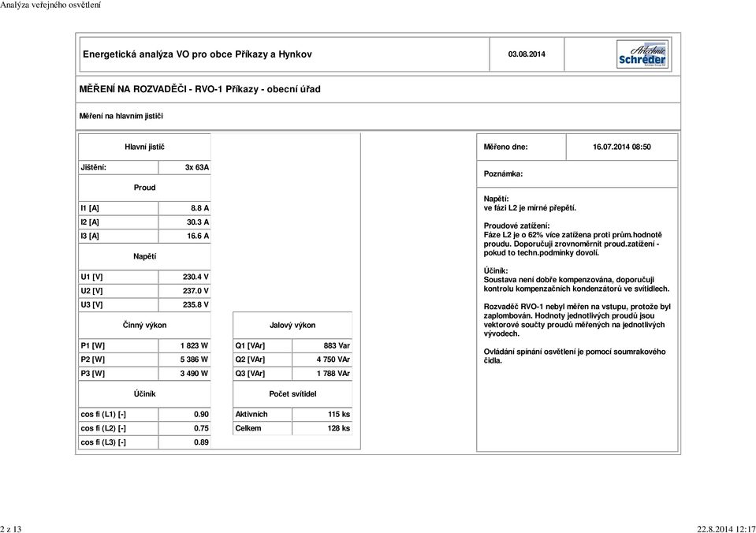Select the Jištění value 3x 63A
The width and height of the screenshot is (756, 533).
click(197, 167)
